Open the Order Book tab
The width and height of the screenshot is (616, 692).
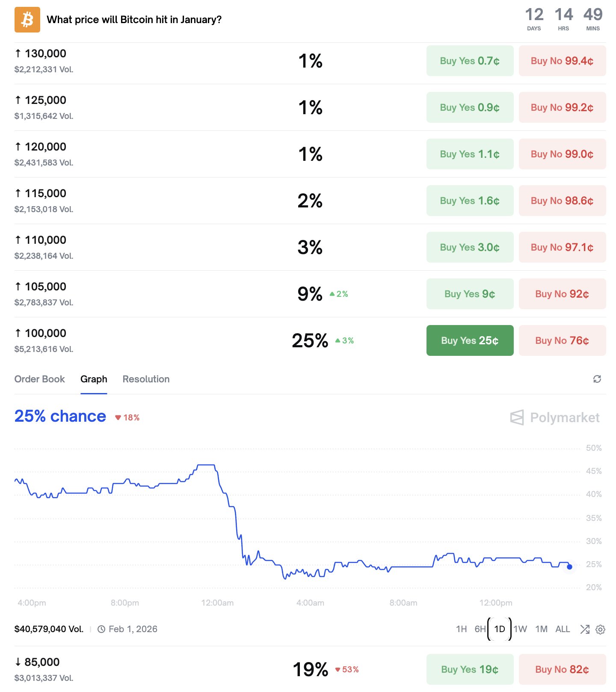[x=40, y=379]
